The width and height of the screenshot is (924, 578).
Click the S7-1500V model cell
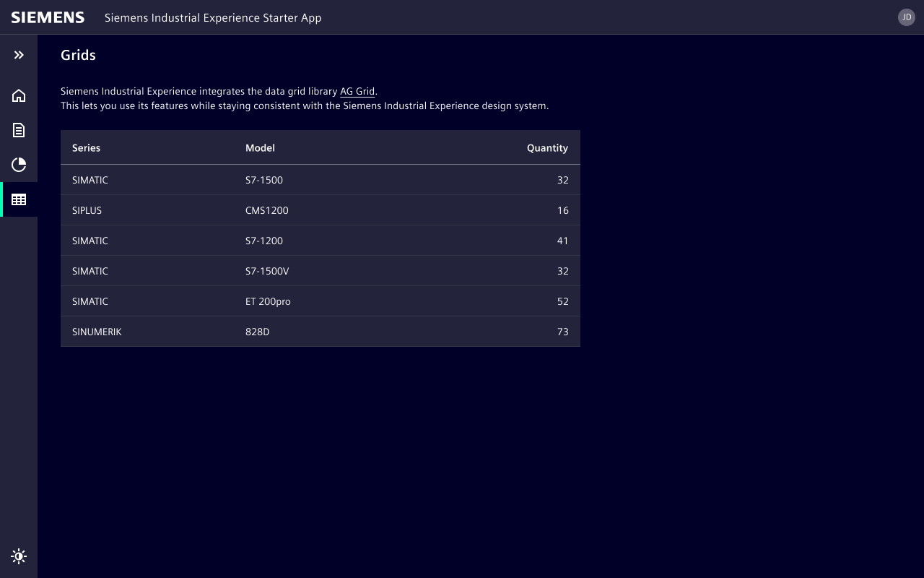(x=321, y=271)
